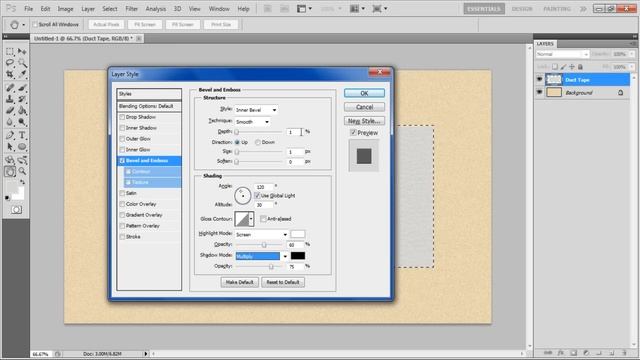Click the Reset to Default button
The image size is (640, 360).
pos(283,282)
